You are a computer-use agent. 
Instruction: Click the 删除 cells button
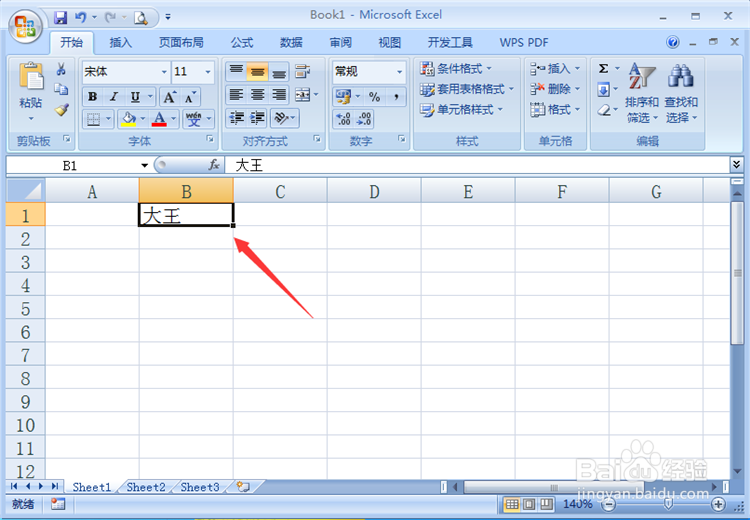(x=555, y=89)
